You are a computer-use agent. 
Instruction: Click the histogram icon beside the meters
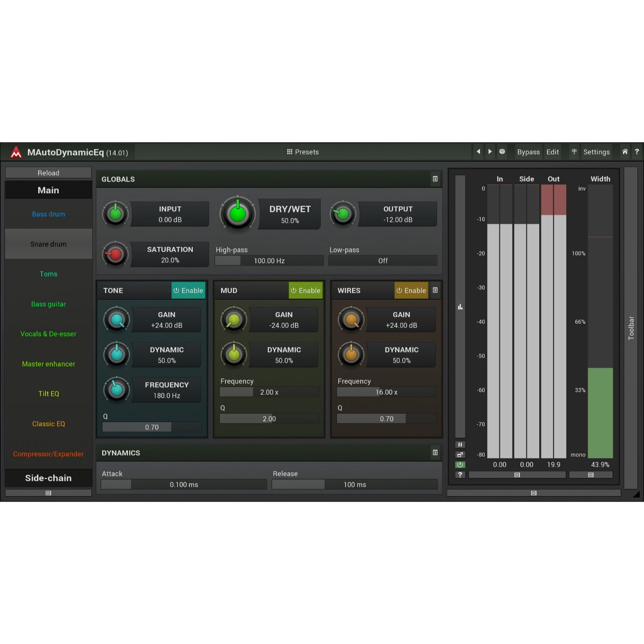point(460,307)
